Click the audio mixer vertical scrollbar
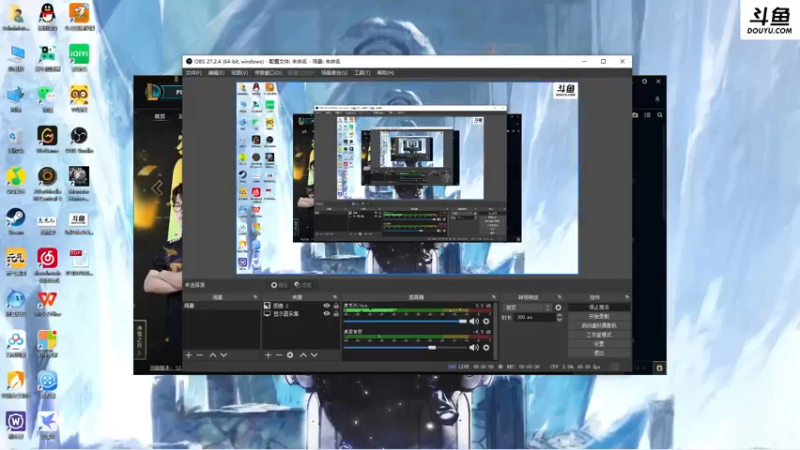 point(495,331)
